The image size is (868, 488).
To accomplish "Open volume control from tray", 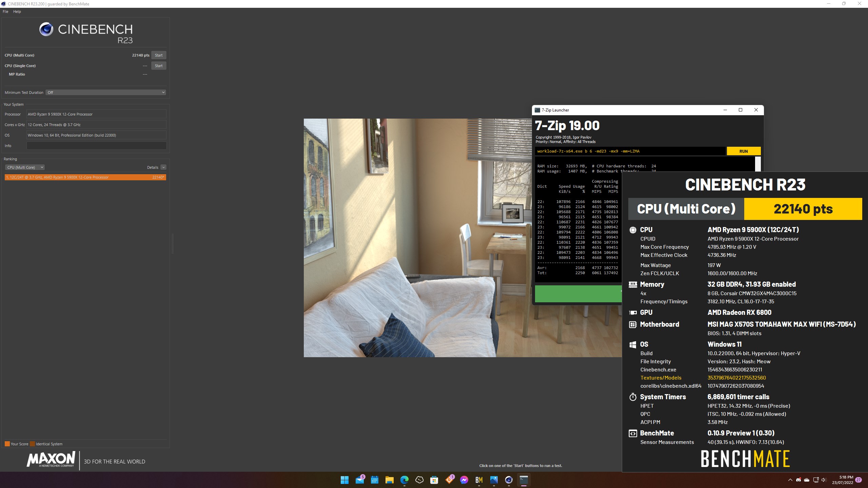I will pyautogui.click(x=824, y=480).
